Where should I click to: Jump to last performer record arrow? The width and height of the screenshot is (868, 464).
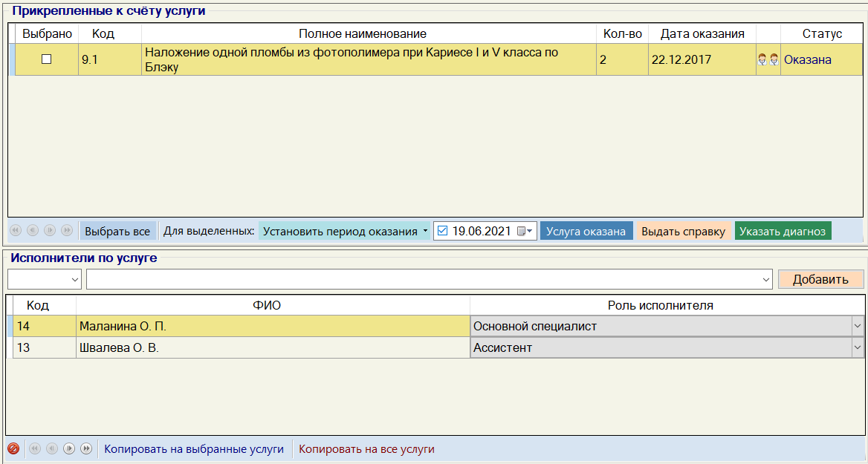[86, 448]
